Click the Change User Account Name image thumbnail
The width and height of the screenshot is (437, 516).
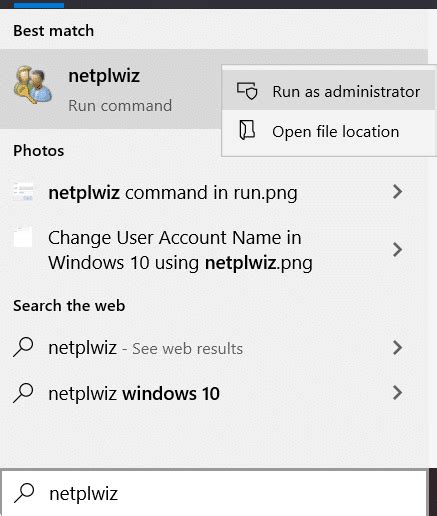(23, 237)
